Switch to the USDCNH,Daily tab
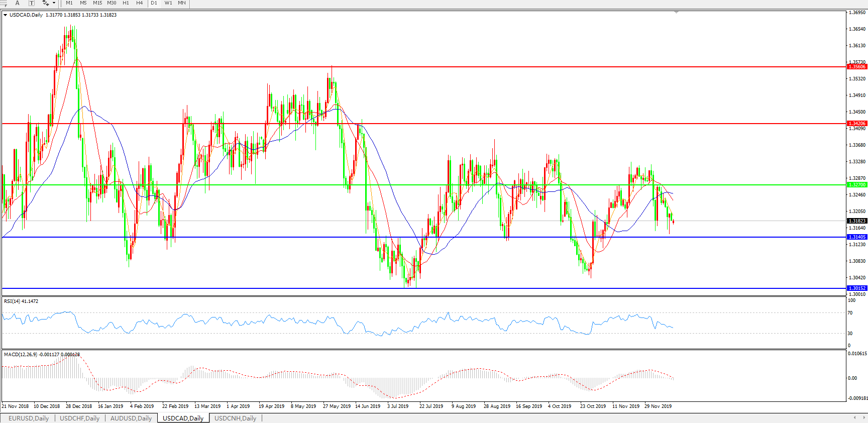 (235, 418)
